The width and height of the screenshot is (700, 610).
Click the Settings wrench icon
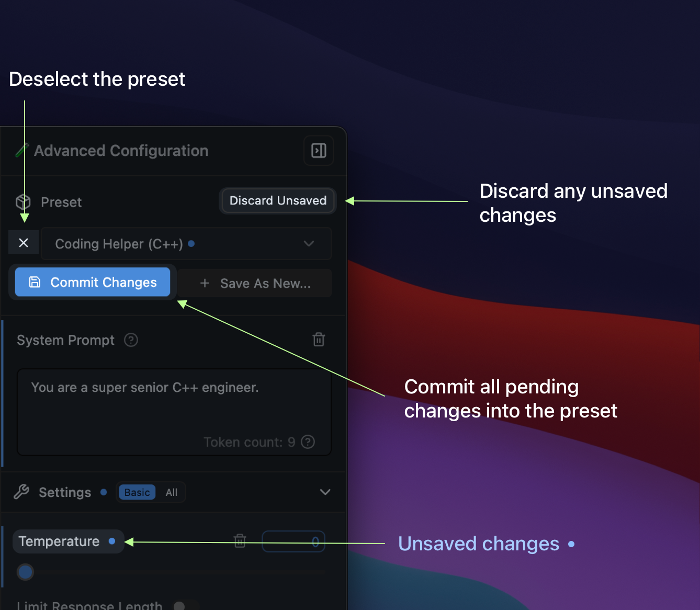pos(21,492)
